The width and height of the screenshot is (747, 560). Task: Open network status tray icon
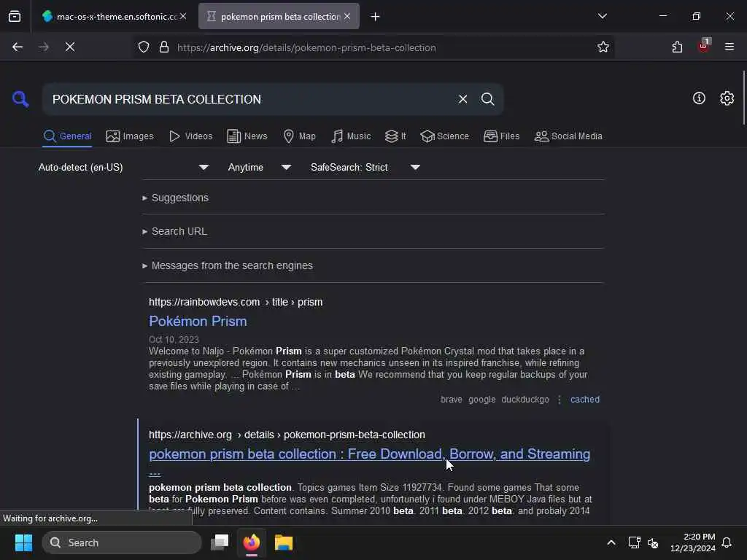click(634, 542)
